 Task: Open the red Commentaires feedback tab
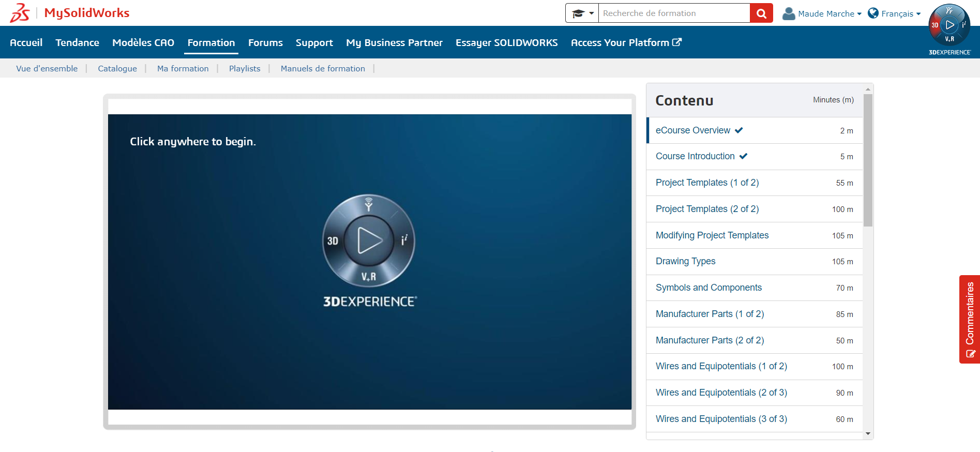point(970,319)
